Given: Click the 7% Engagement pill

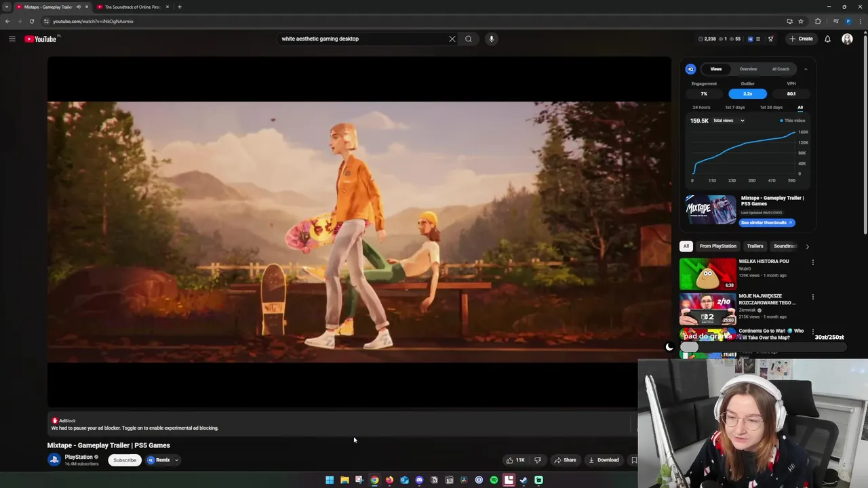Looking at the screenshot, I should (x=704, y=94).
